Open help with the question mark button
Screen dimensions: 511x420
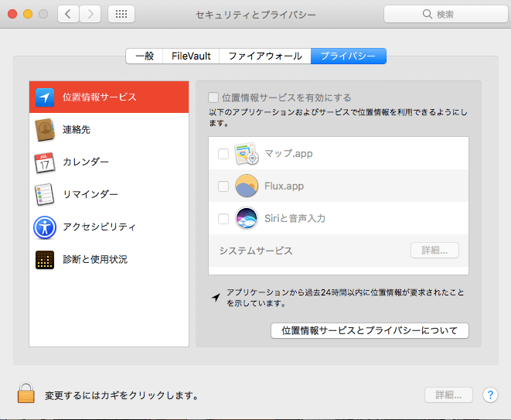(490, 395)
